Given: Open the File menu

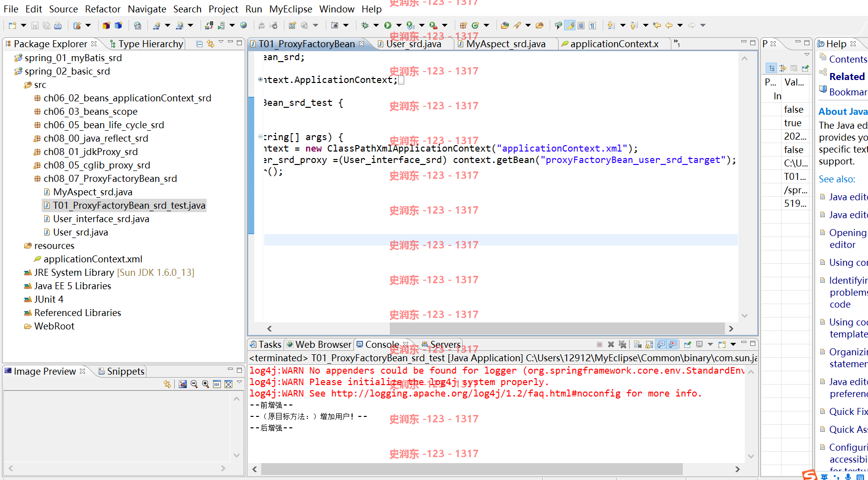Looking at the screenshot, I should tap(11, 9).
